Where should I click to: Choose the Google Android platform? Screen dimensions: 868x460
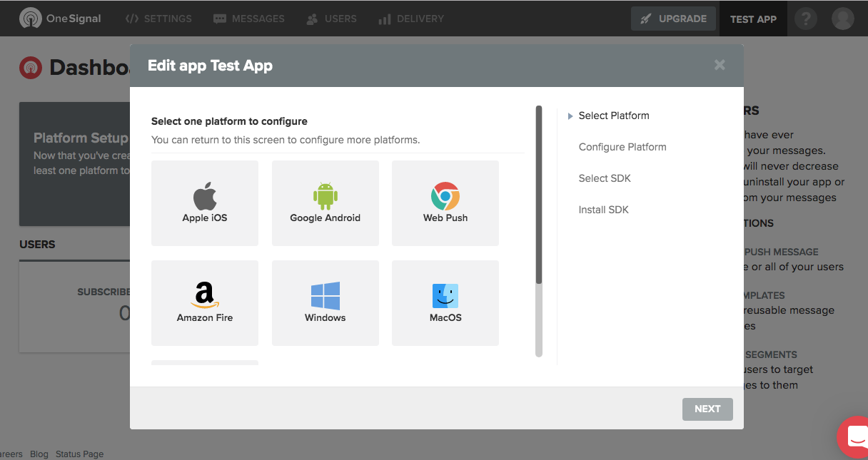(x=325, y=203)
